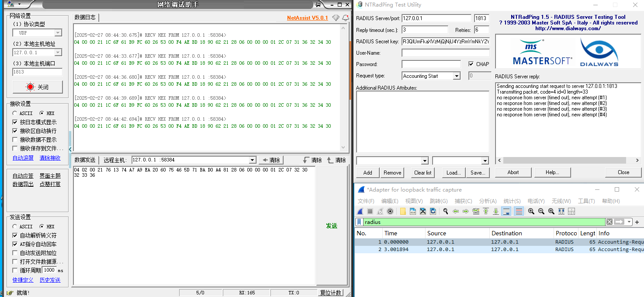This screenshot has height=297, width=644.
Task: Go to a specific packet in Wireshark
Action: 476,211
